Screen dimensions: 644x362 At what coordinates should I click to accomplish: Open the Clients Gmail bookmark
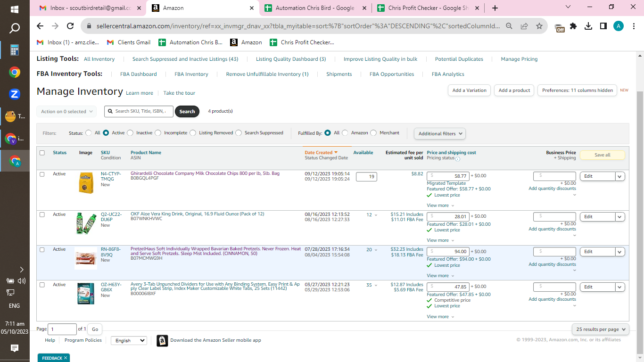129,42
